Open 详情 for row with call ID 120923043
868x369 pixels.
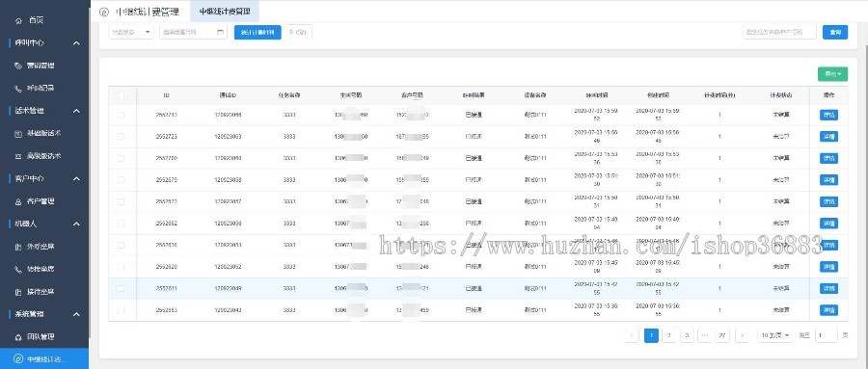828,310
